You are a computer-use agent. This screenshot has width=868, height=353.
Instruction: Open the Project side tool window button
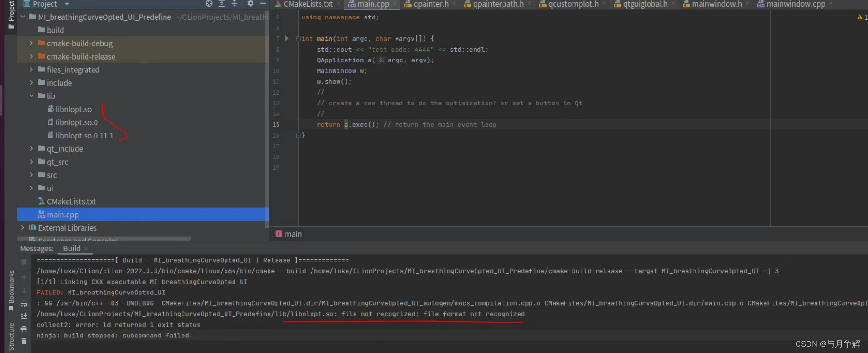pos(11,15)
